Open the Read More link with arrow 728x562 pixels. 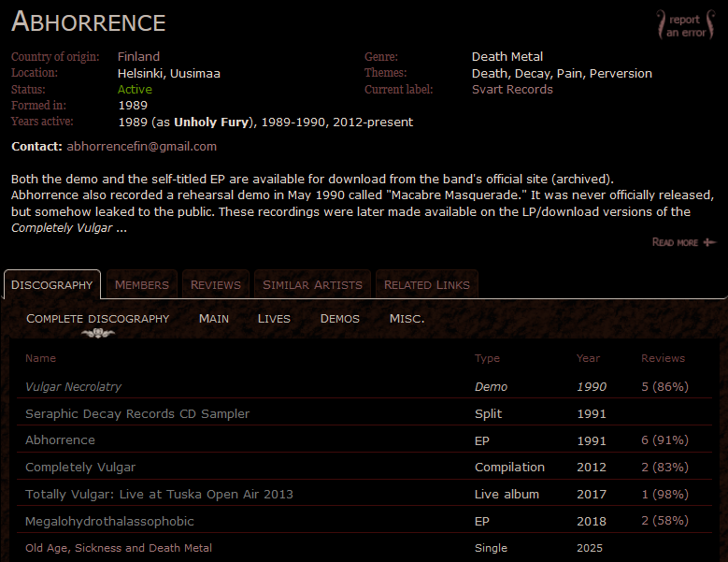(x=683, y=242)
